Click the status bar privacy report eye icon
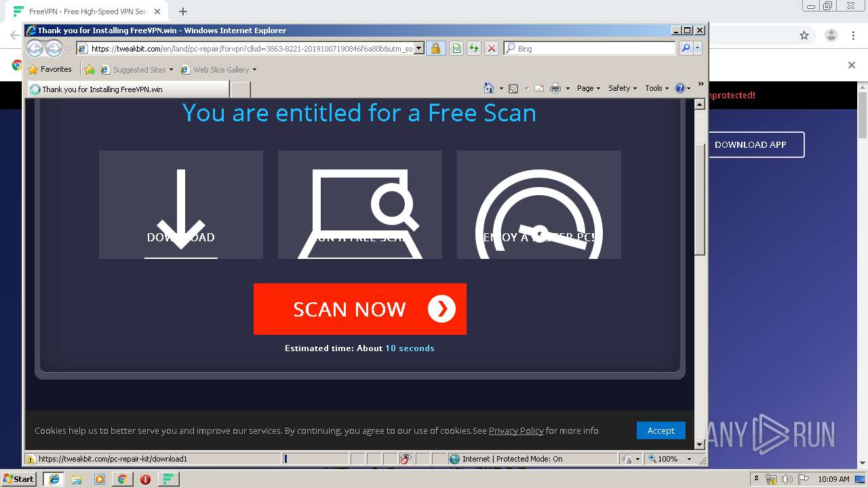The height and width of the screenshot is (488, 868). click(x=406, y=459)
